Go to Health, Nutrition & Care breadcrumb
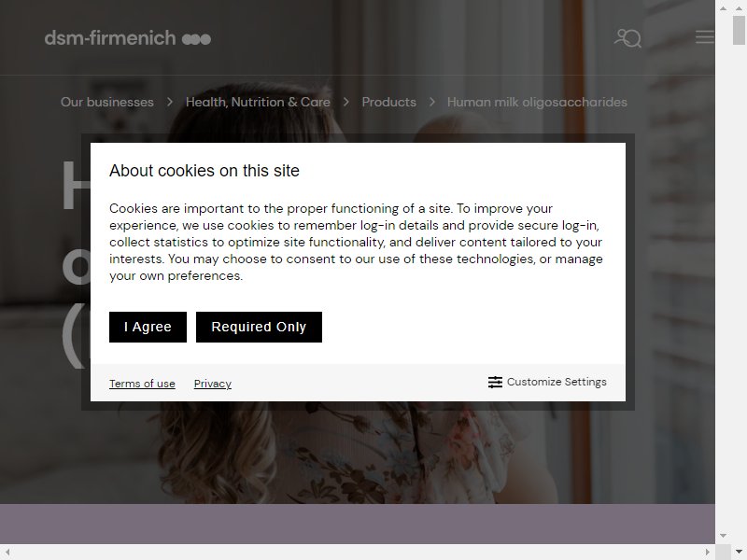Viewport: 747px width, 560px height. coord(258,102)
